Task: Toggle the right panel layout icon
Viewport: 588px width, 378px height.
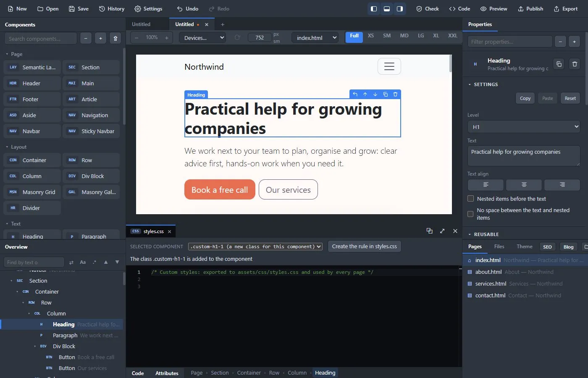Action: click(400, 9)
